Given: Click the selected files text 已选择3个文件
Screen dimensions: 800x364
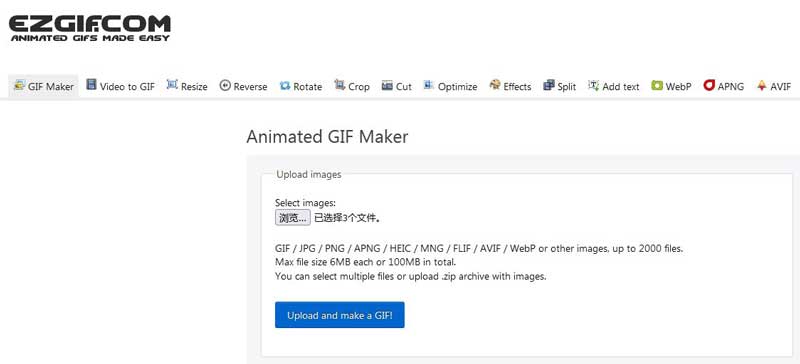Looking at the screenshot, I should coord(347,219).
